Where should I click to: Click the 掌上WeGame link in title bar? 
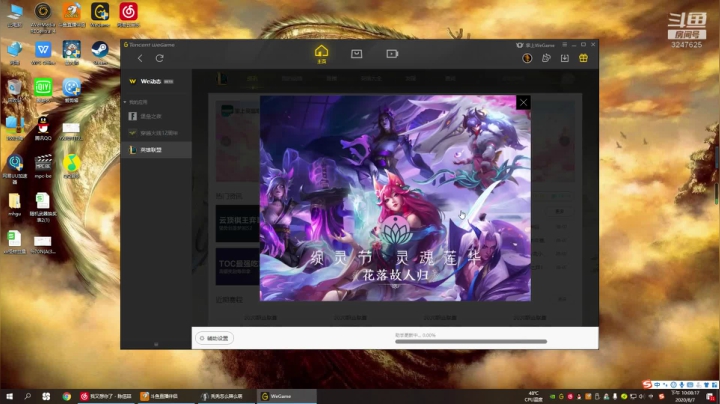click(536, 45)
